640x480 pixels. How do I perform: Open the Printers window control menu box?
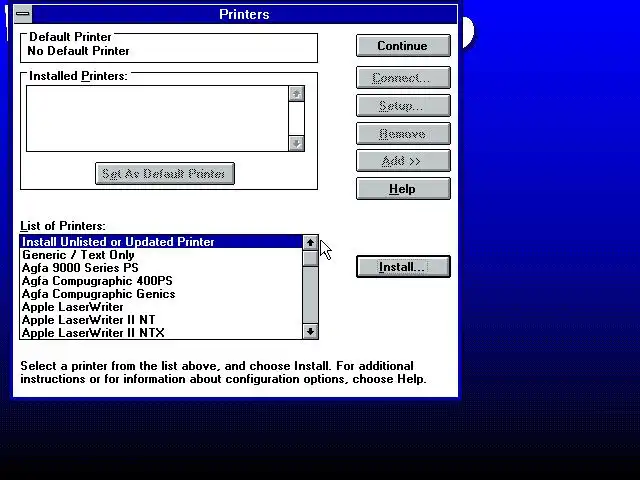coord(23,14)
